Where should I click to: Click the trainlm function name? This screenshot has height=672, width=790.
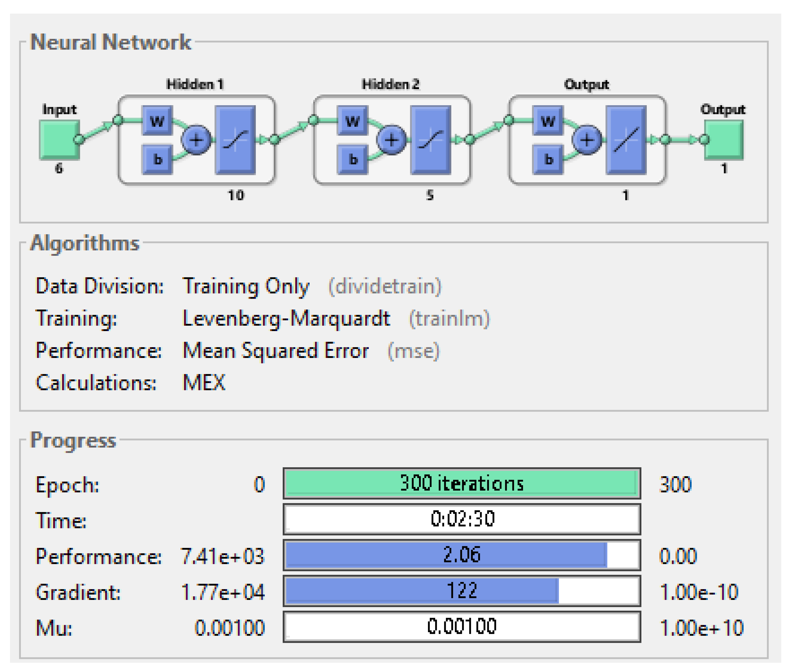point(449,318)
